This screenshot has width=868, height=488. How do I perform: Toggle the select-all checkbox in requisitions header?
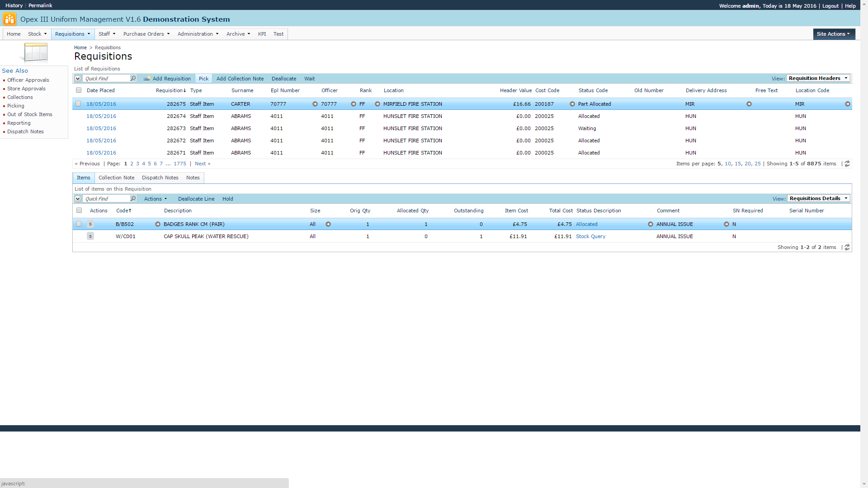(x=79, y=90)
